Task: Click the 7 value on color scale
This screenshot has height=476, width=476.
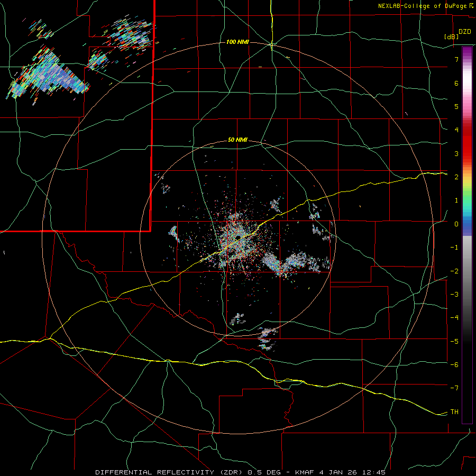Action: (x=456, y=59)
